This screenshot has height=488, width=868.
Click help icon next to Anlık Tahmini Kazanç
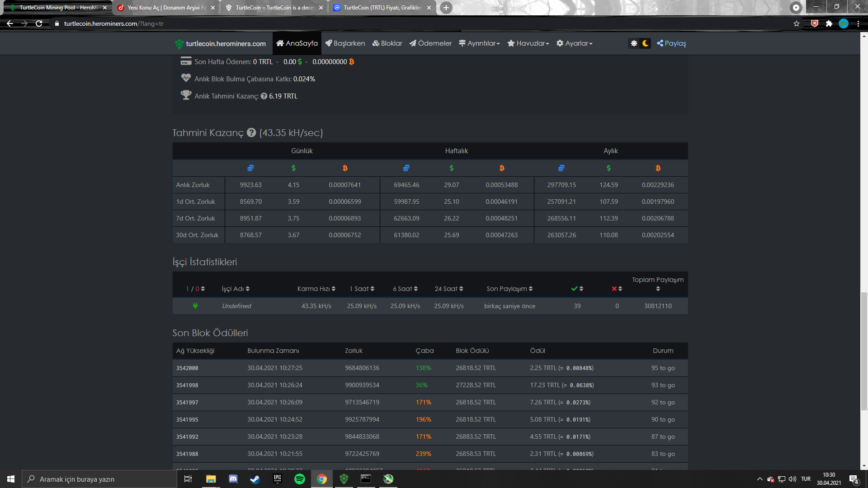pos(264,96)
